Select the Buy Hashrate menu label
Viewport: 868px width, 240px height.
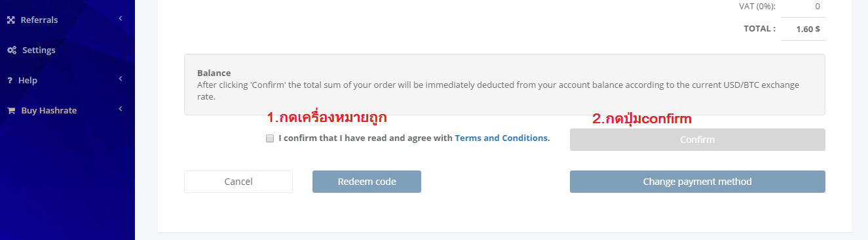coord(49,110)
